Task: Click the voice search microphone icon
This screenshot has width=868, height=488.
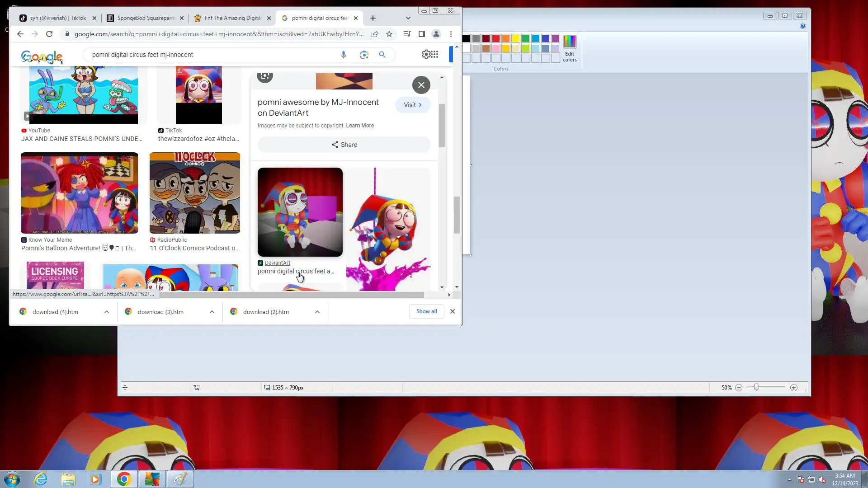Action: point(344,55)
